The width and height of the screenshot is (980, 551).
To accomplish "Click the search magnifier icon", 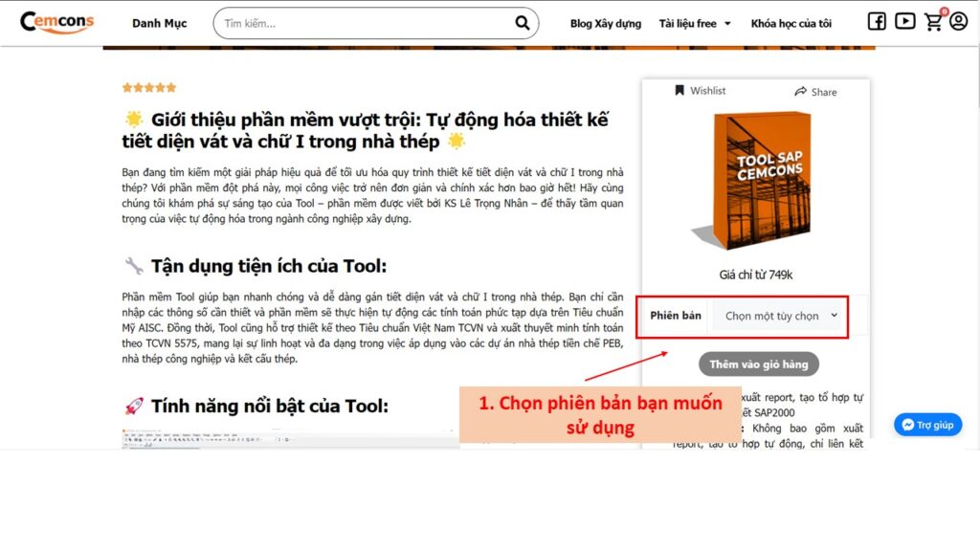I will pos(523,23).
